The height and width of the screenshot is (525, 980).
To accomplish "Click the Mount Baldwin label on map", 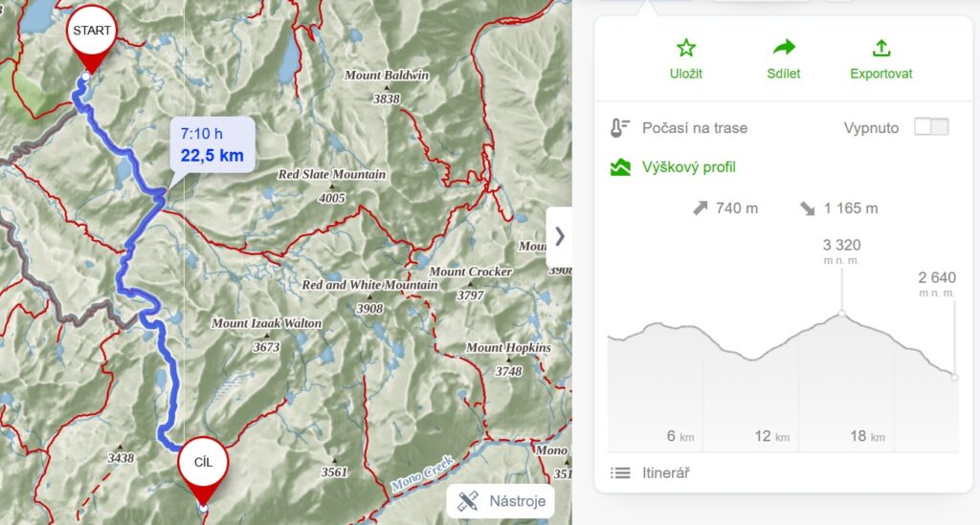I will (x=387, y=76).
